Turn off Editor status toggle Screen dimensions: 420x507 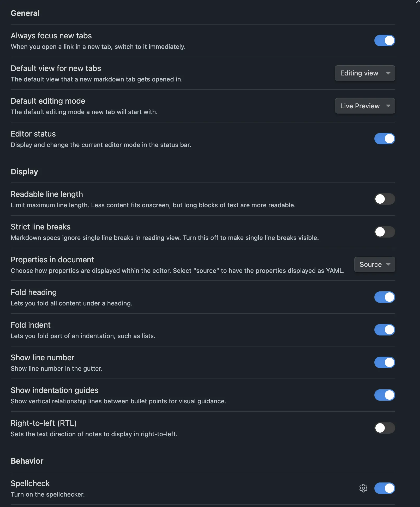click(385, 139)
